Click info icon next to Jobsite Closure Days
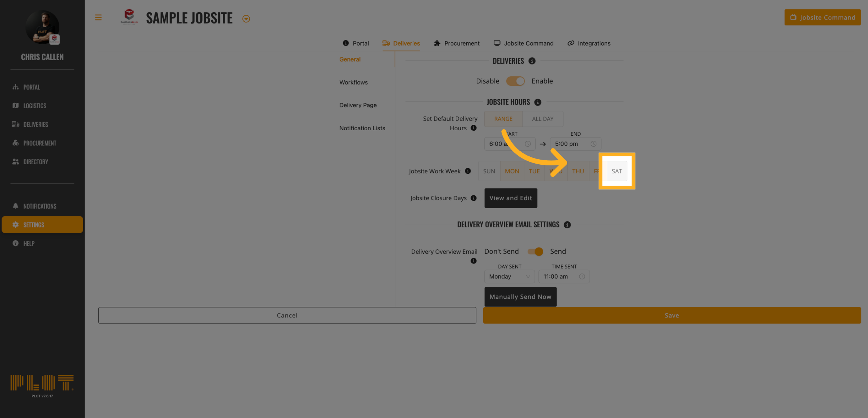 [x=473, y=198]
